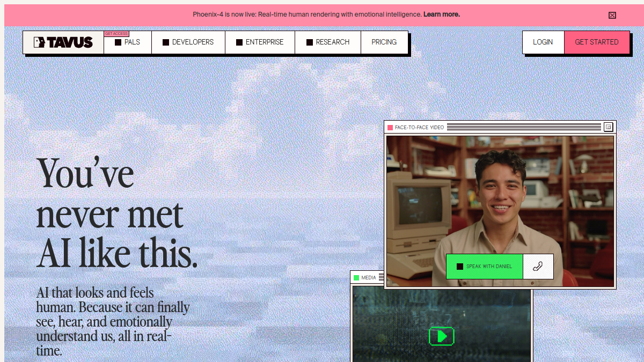Viewport: 644px width, 362px height.
Task: Open the Enterprise menu
Action: tap(260, 42)
